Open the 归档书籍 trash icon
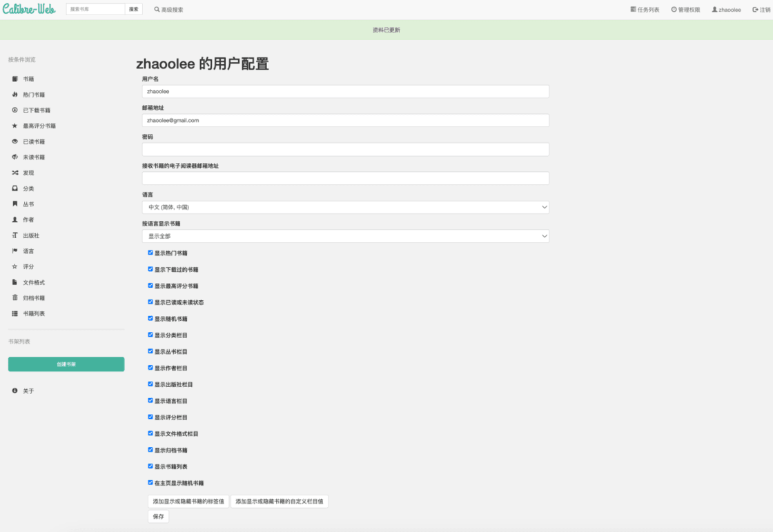The width and height of the screenshot is (773, 532). point(14,298)
